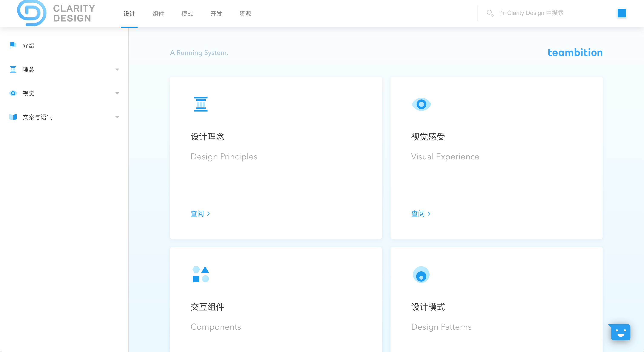This screenshot has width=644, height=352.
Task: Click the search magnifier icon
Action: (x=490, y=13)
